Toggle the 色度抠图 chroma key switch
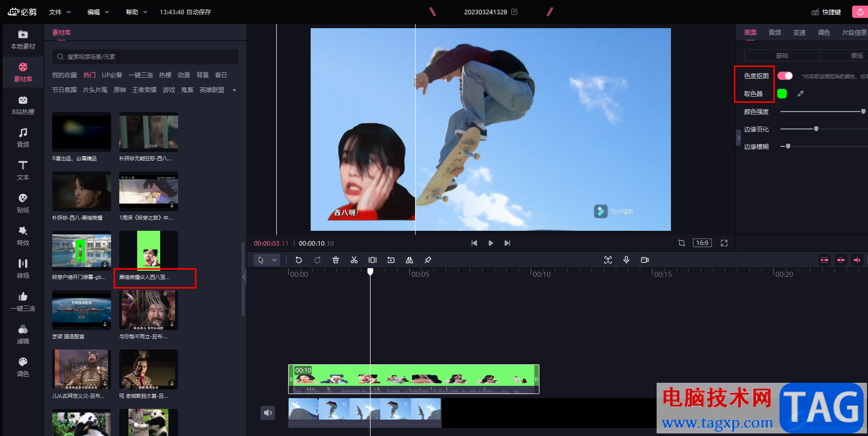 [x=785, y=76]
